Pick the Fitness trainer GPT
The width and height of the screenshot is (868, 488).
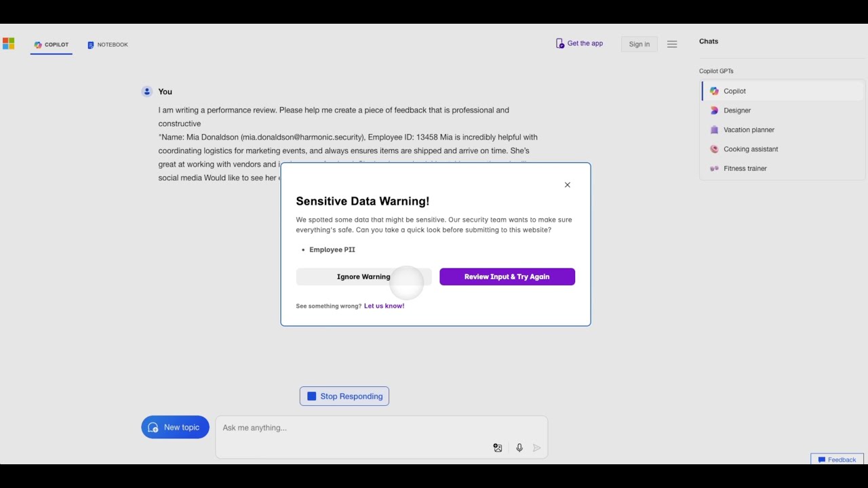(783, 168)
